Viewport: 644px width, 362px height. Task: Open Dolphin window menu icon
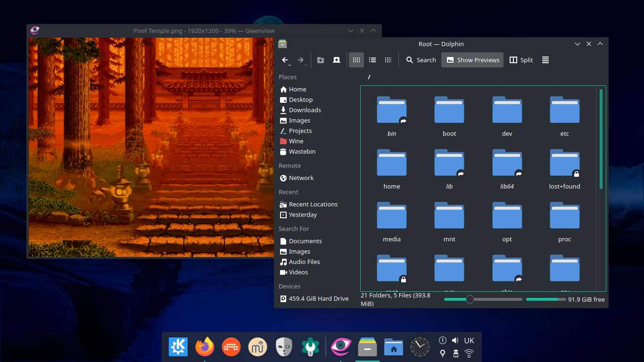click(282, 44)
